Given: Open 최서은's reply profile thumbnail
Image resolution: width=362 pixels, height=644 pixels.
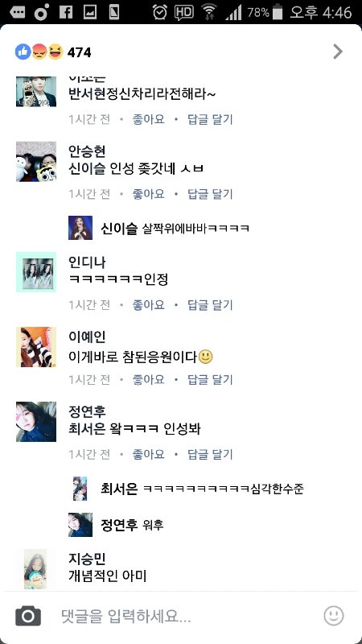Looking at the screenshot, I should (80, 489).
